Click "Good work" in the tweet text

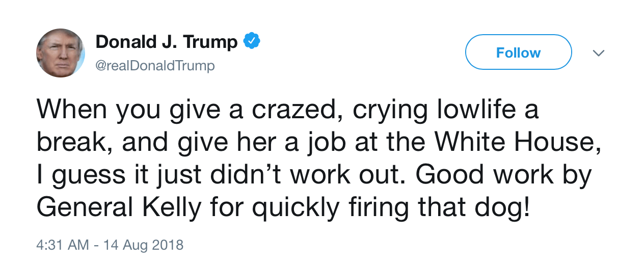pyautogui.click(x=482, y=175)
